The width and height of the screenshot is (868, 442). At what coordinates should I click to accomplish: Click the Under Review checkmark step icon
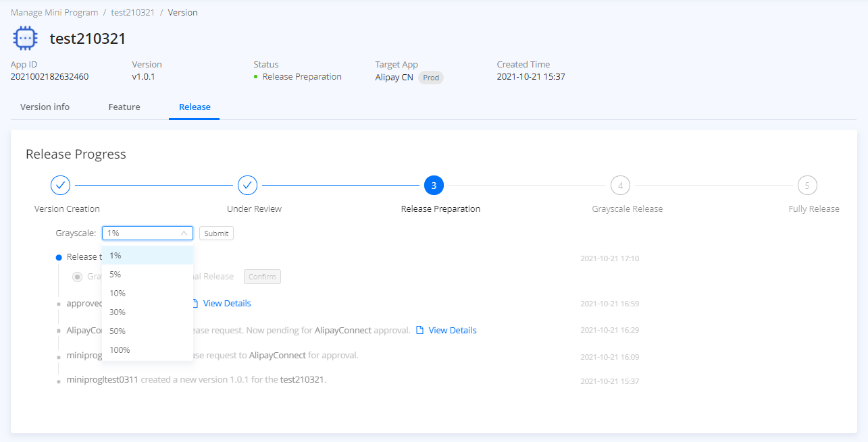(248, 185)
